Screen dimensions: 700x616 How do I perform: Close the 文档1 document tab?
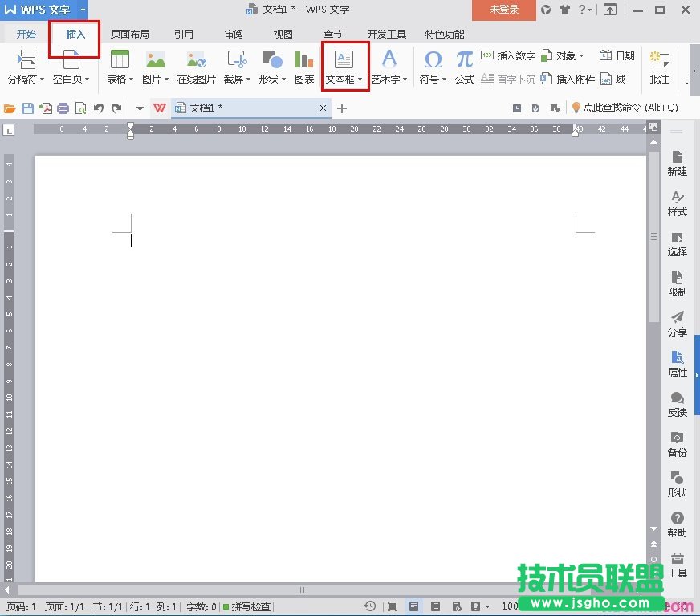coord(324,108)
